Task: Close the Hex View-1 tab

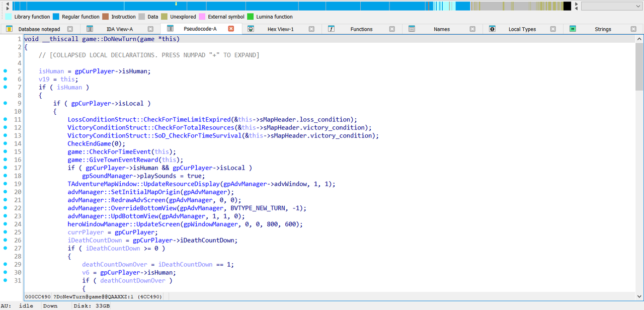Action: tap(311, 29)
